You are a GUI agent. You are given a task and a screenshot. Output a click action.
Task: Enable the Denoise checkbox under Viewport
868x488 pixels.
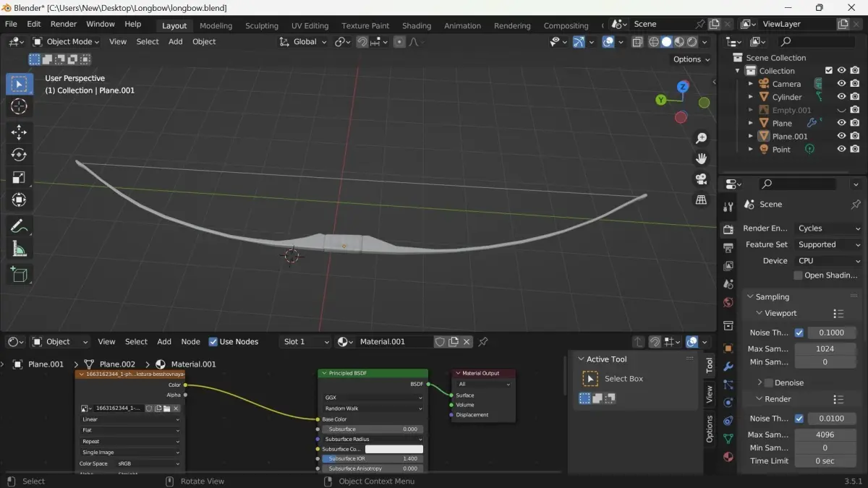click(x=769, y=382)
